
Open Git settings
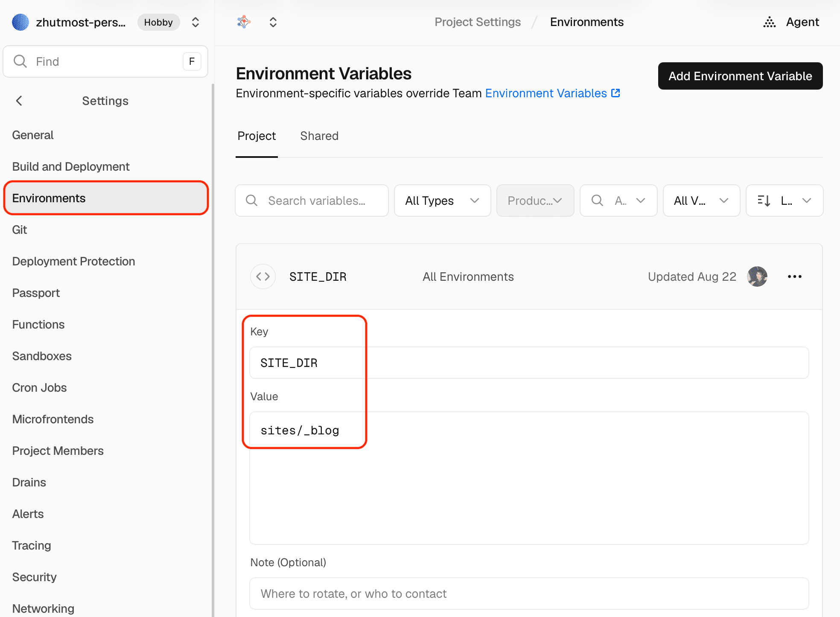pyautogui.click(x=20, y=230)
